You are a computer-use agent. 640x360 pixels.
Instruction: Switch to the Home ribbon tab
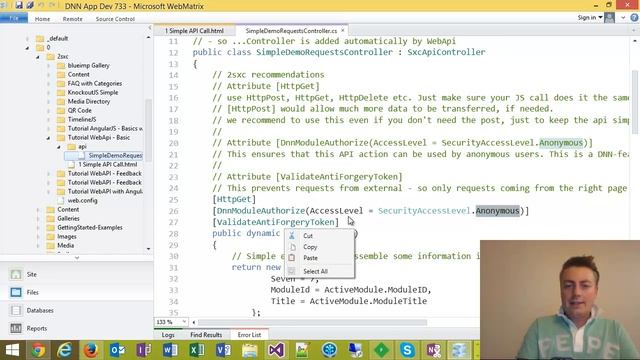pyautogui.click(x=42, y=19)
